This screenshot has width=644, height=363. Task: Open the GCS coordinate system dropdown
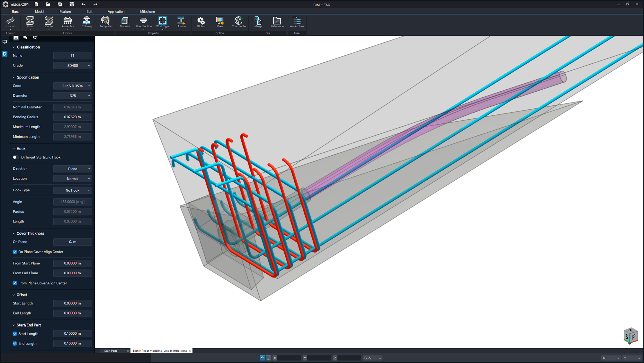click(372, 358)
